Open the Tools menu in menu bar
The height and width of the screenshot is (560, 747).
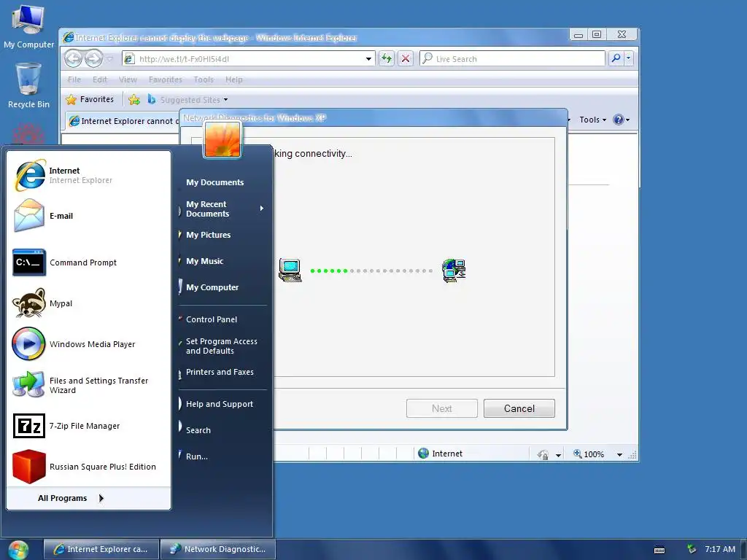tap(204, 79)
